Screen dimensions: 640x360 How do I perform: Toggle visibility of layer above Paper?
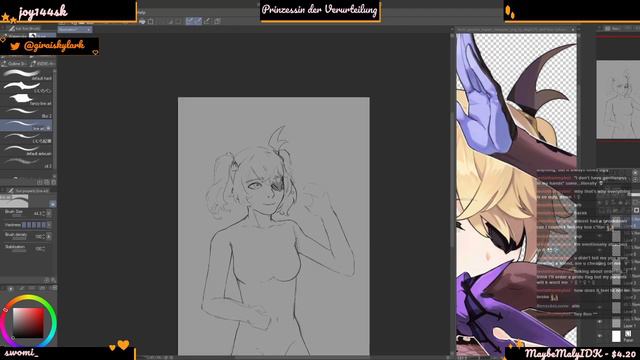(600, 322)
